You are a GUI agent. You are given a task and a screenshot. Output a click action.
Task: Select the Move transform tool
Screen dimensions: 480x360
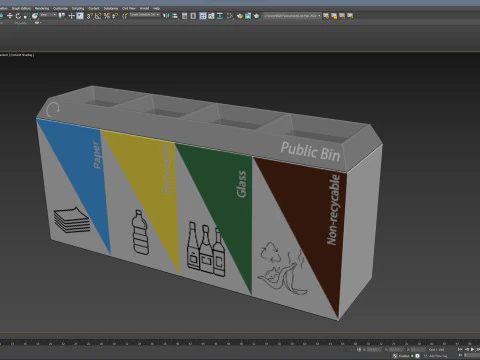(10, 16)
